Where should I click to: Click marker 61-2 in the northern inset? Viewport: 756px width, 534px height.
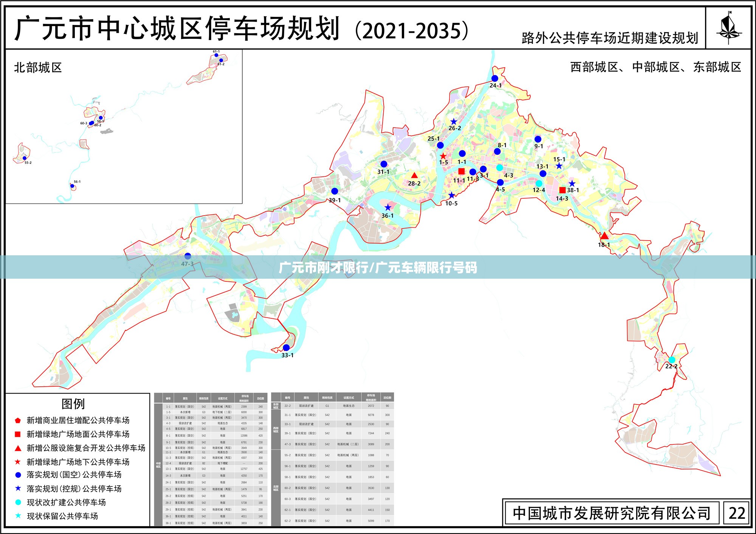(221, 60)
